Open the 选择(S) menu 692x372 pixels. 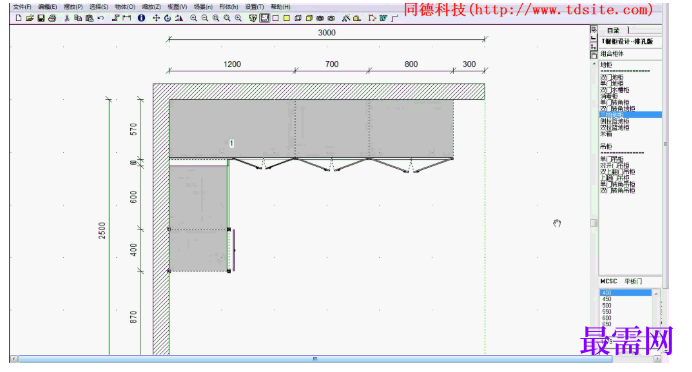pyautogui.click(x=99, y=7)
